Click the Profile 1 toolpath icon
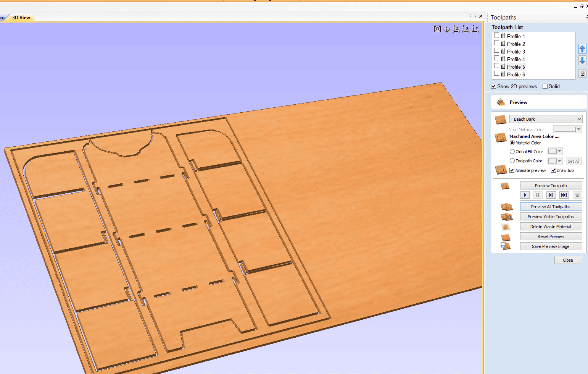Screen dimensions: 588x374 [503, 36]
